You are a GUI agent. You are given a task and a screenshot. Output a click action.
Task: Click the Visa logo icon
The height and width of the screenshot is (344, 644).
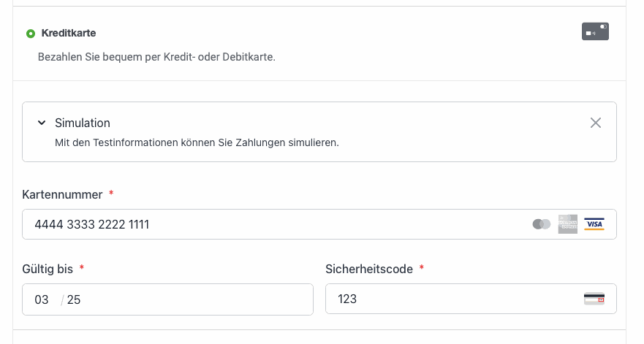[594, 224]
